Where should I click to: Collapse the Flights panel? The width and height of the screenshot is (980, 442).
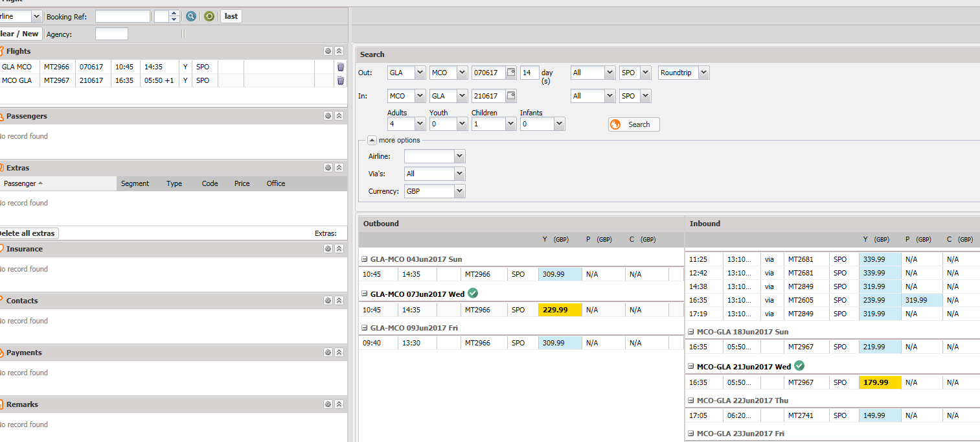(339, 51)
